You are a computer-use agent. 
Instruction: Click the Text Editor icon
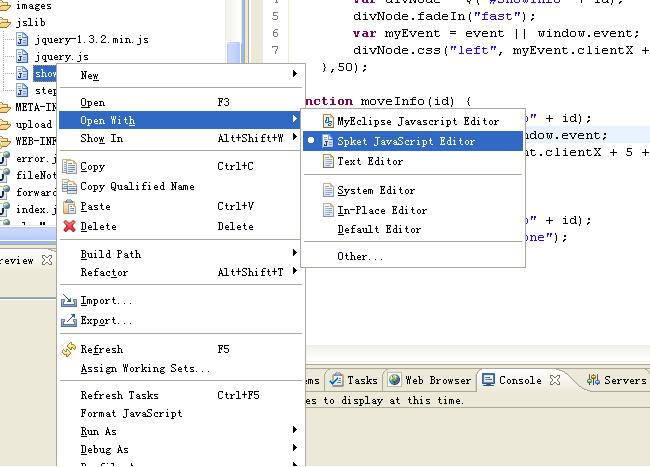tap(328, 161)
